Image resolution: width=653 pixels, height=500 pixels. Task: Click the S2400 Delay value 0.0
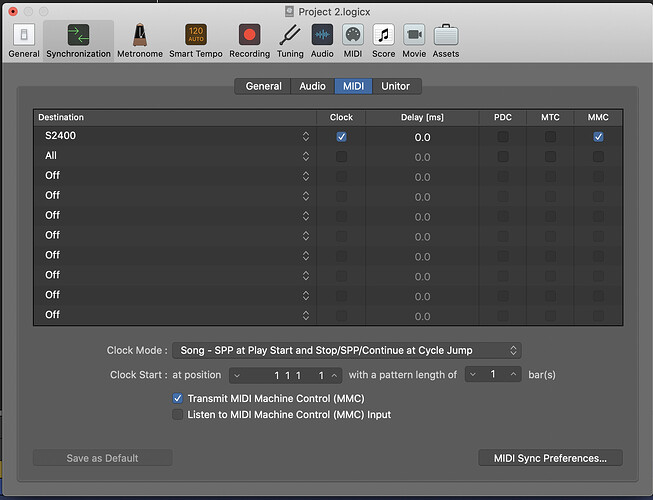click(422, 137)
